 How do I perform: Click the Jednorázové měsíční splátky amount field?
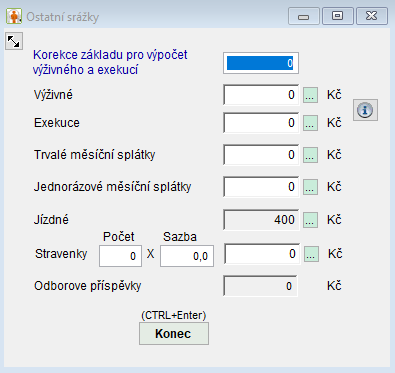(261, 187)
